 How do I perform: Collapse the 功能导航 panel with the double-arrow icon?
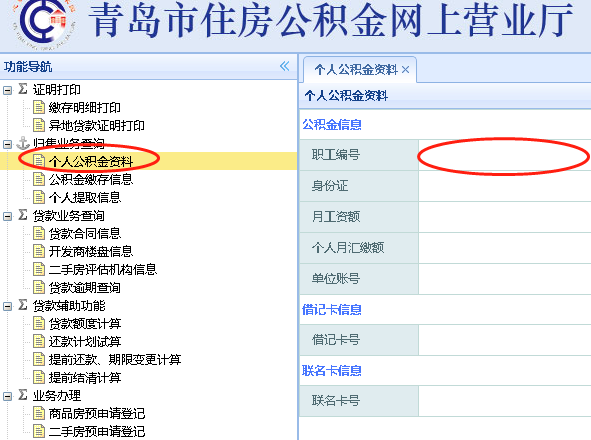click(285, 66)
